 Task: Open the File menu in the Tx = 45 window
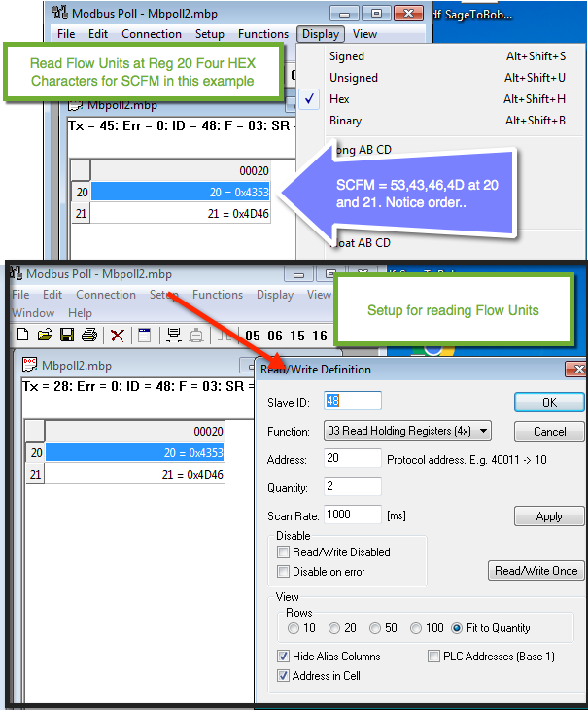tap(66, 34)
